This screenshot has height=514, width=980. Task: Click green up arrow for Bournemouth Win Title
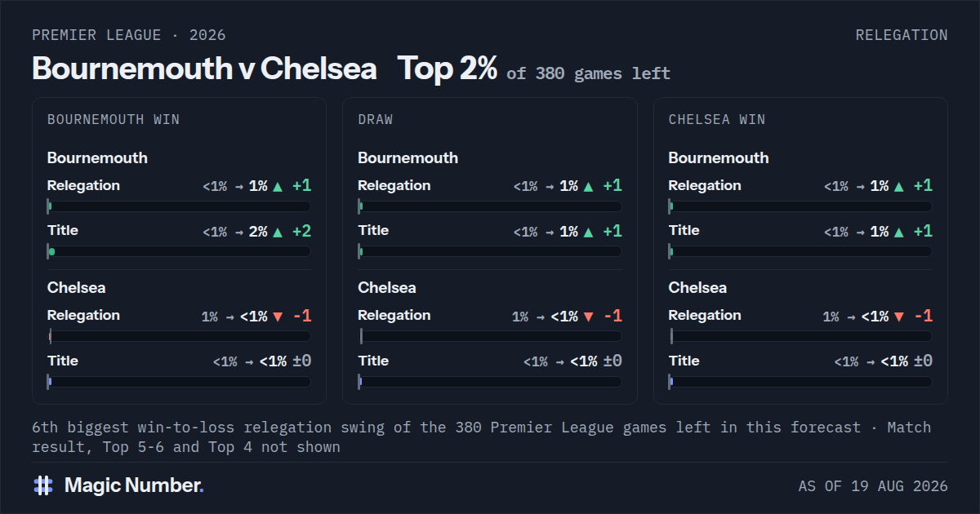[x=278, y=232]
